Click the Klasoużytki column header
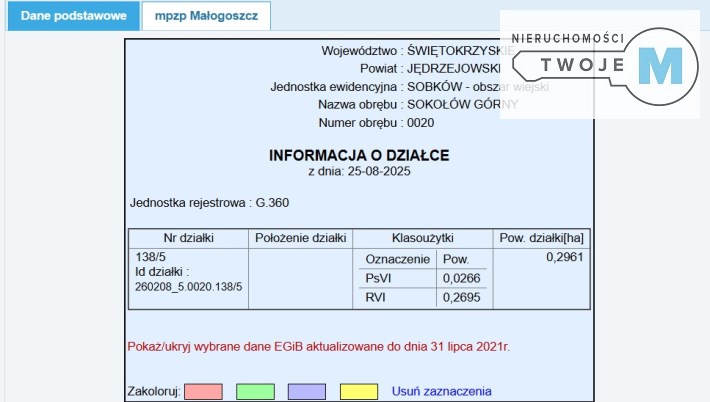This screenshot has width=710, height=402. tap(423, 238)
